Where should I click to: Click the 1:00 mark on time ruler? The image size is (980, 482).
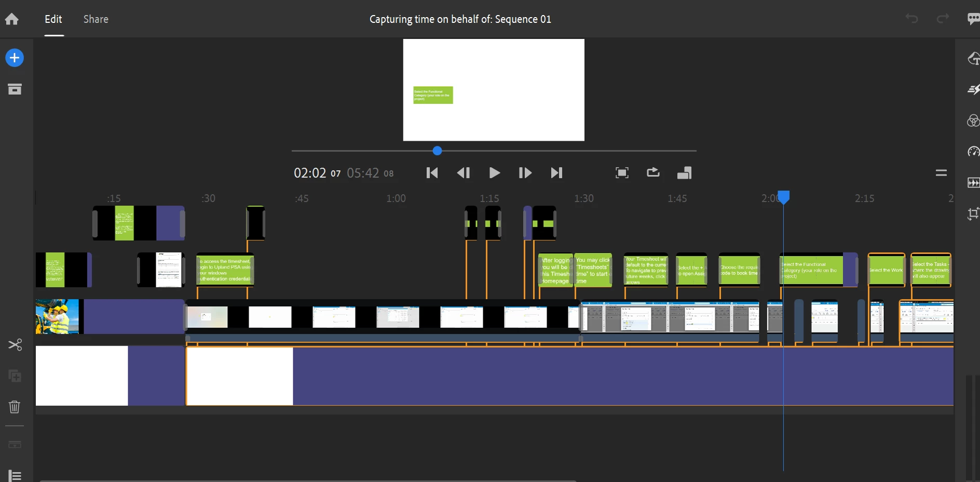pyautogui.click(x=396, y=198)
